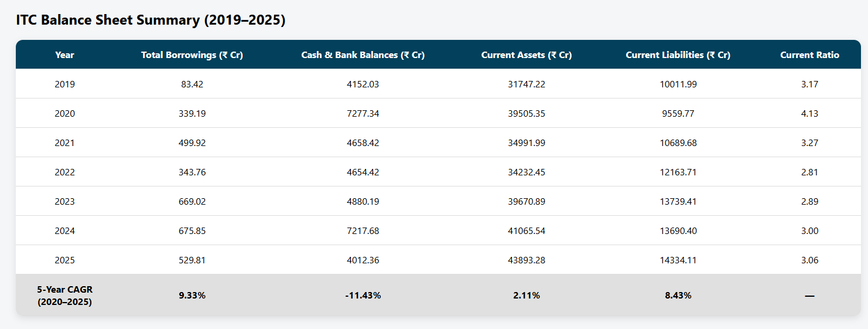Click current ratio value 3.27
868x329 pixels.
point(809,143)
